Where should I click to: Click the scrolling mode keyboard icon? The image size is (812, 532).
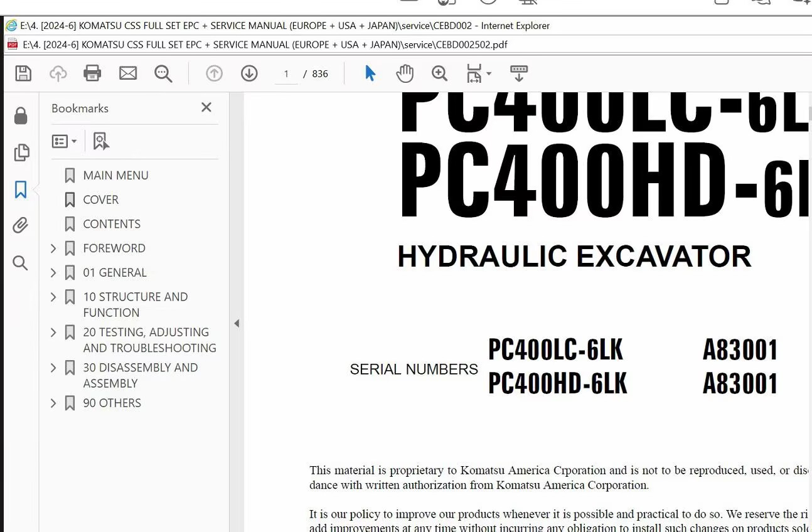tap(518, 73)
